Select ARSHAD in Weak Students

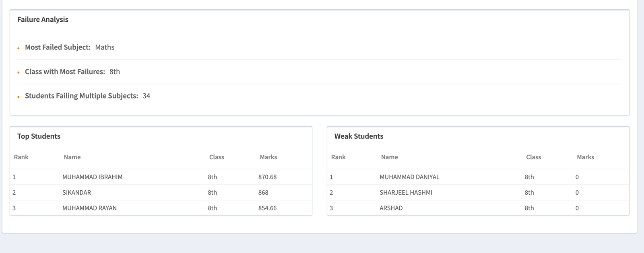coord(391,208)
